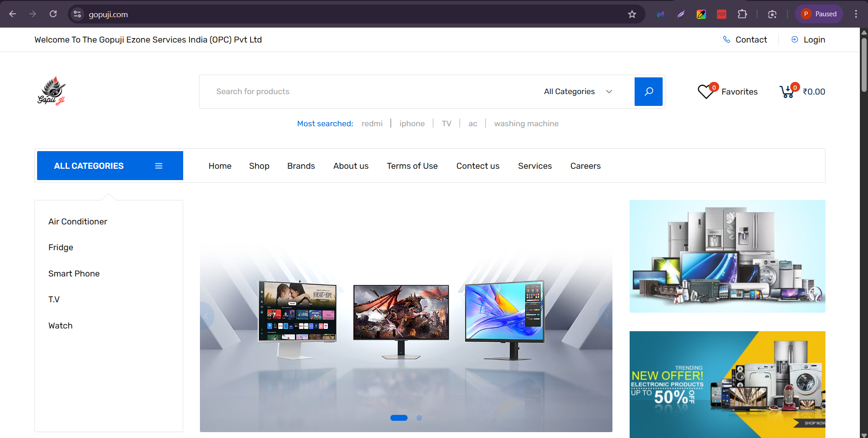
Task: Select the second carousel slide dot
Action: click(x=419, y=418)
